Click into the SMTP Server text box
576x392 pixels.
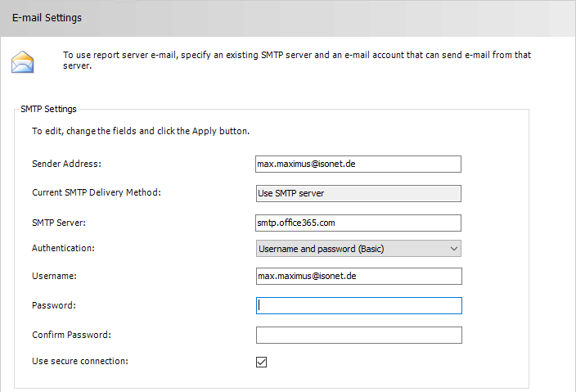[x=358, y=223]
